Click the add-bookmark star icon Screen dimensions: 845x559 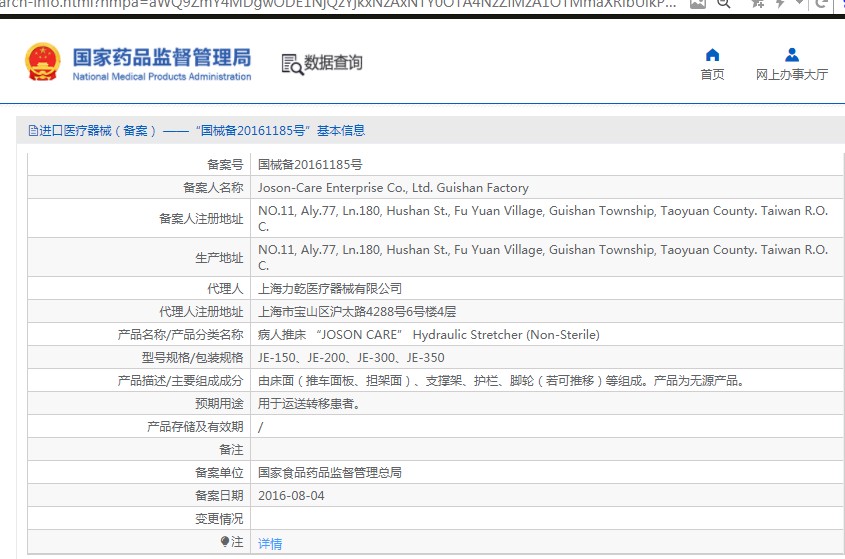758,3
